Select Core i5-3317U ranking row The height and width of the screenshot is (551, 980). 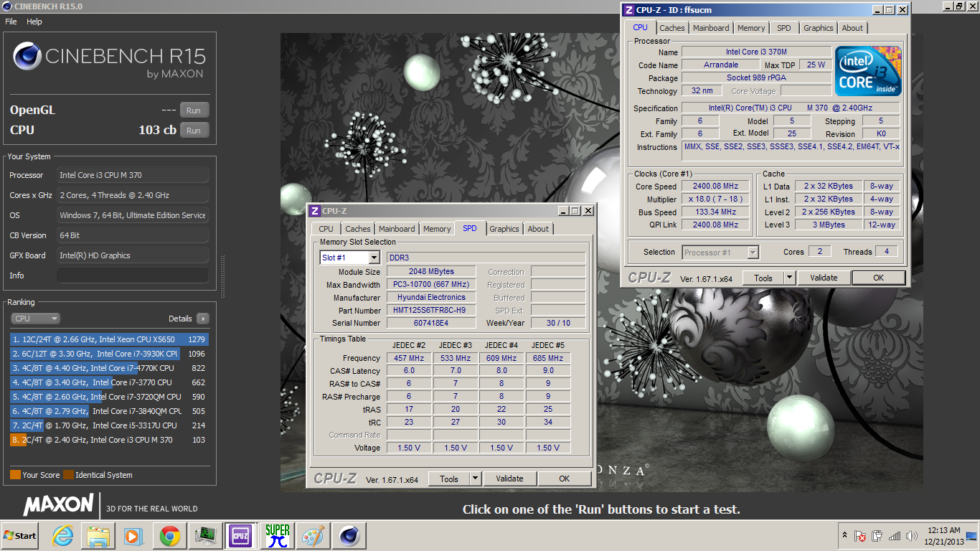pos(108,425)
